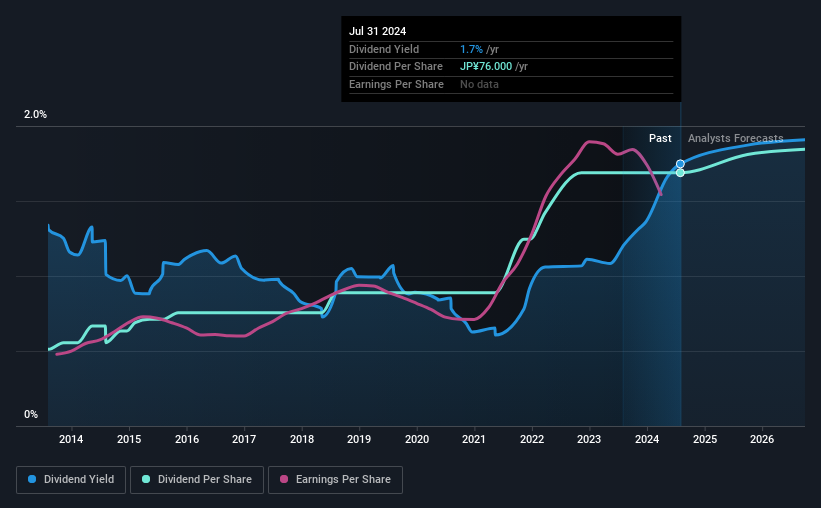Toggle the Dividend Yield legend button
The width and height of the screenshot is (821, 508).
pos(71,480)
